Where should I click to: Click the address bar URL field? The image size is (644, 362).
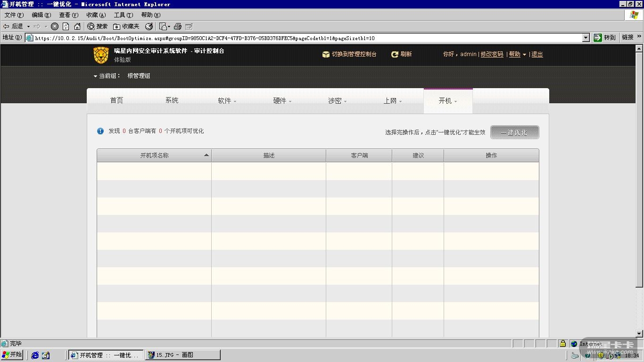point(307,38)
